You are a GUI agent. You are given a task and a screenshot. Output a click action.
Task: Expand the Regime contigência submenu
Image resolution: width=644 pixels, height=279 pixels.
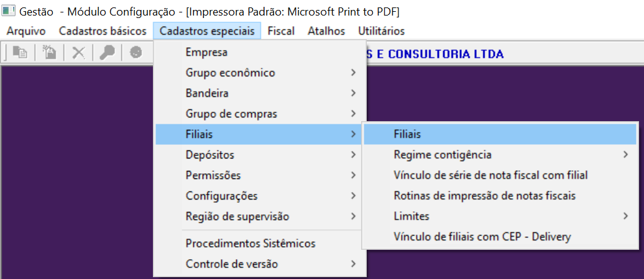443,155
